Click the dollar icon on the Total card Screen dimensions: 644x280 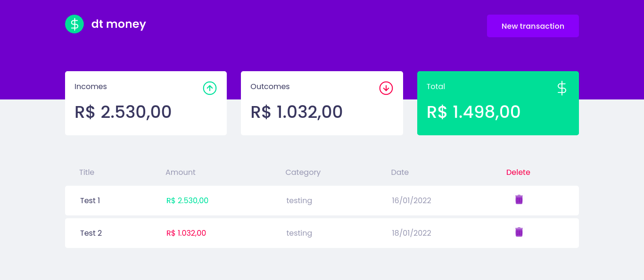[x=561, y=88]
